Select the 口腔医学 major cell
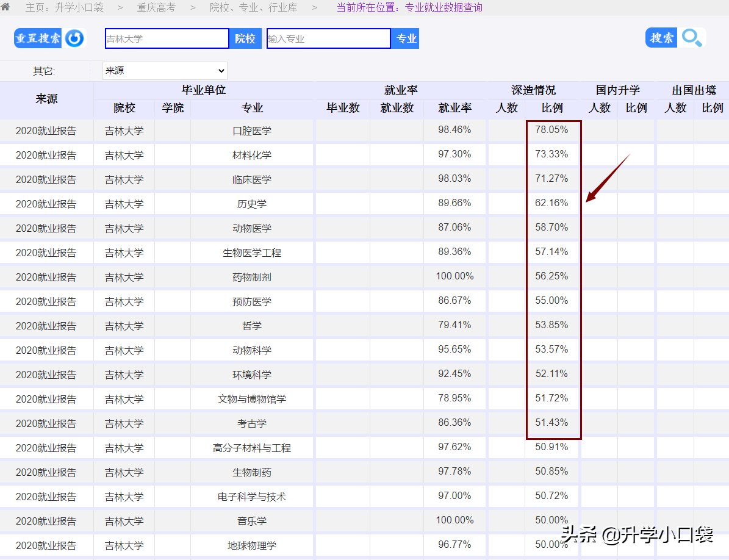 click(252, 130)
